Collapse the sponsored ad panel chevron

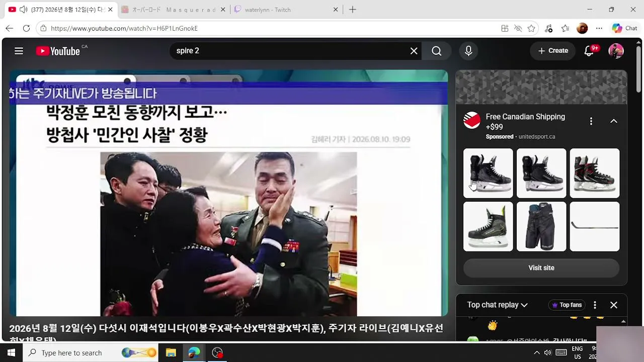click(x=614, y=121)
